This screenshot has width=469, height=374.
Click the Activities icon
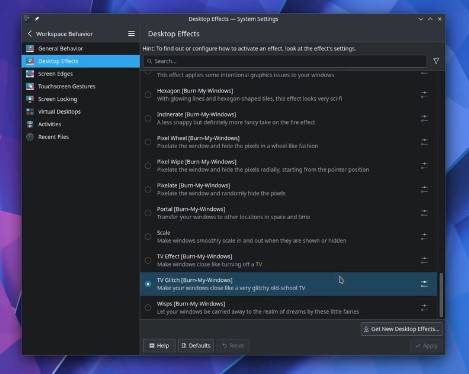point(30,124)
